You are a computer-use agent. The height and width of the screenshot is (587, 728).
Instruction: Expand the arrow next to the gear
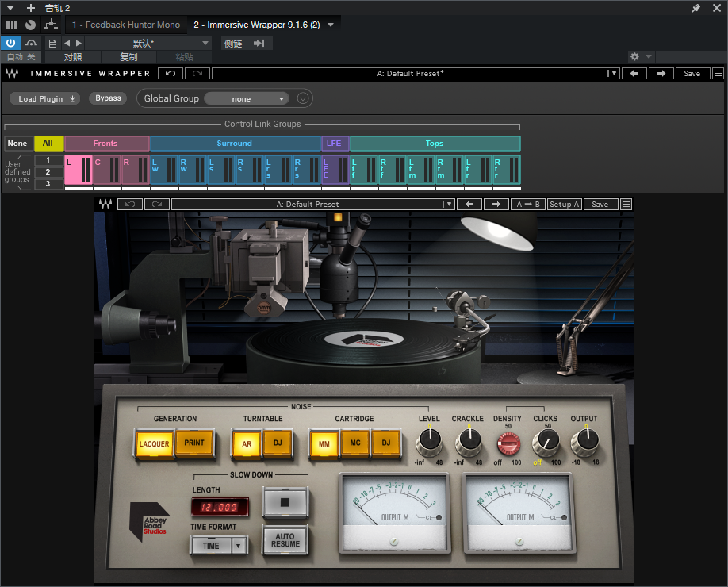(649, 56)
